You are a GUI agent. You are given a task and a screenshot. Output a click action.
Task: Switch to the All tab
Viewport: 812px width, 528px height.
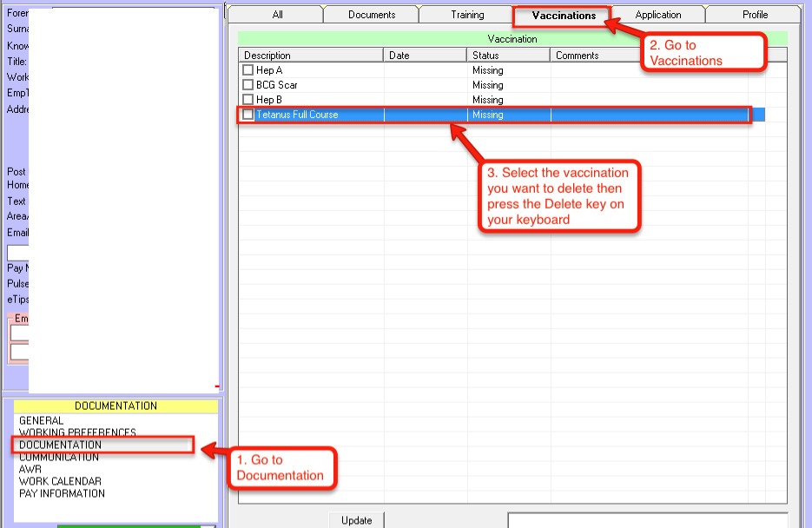pos(277,15)
